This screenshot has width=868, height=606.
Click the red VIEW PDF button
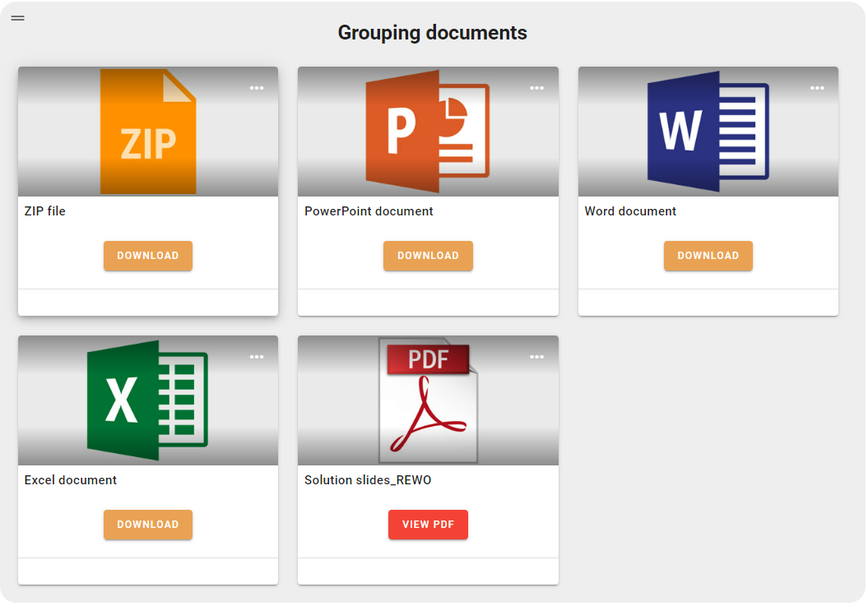coord(428,525)
